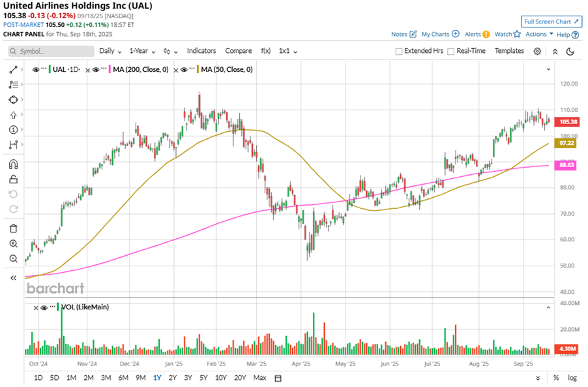Remove the MA 200 indicator
The width and height of the screenshot is (588, 387).
point(88,70)
